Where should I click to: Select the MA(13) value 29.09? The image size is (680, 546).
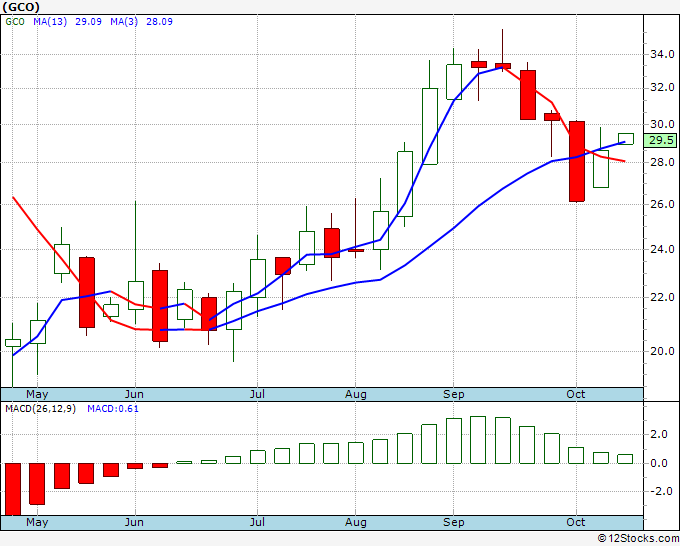pyautogui.click(x=88, y=22)
